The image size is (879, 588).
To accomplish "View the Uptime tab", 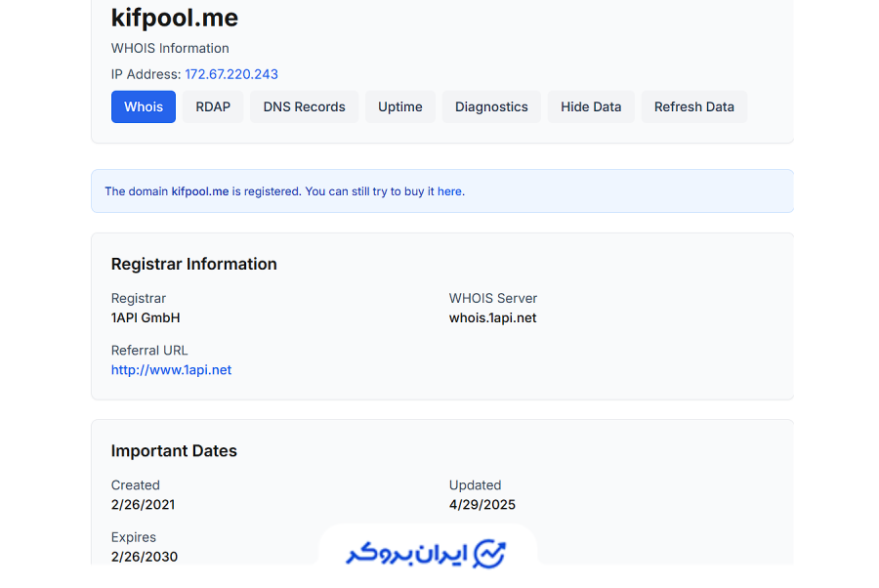I will tap(399, 106).
